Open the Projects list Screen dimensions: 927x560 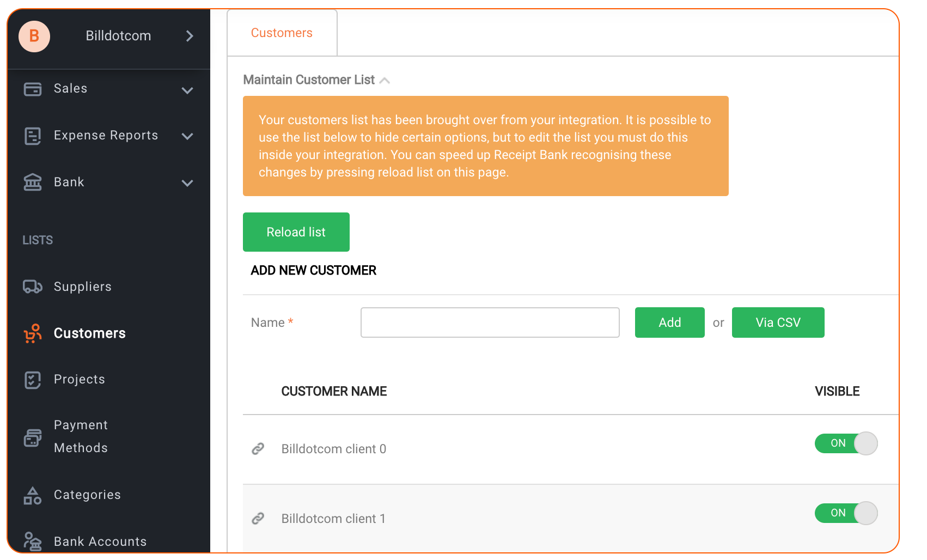coord(80,379)
